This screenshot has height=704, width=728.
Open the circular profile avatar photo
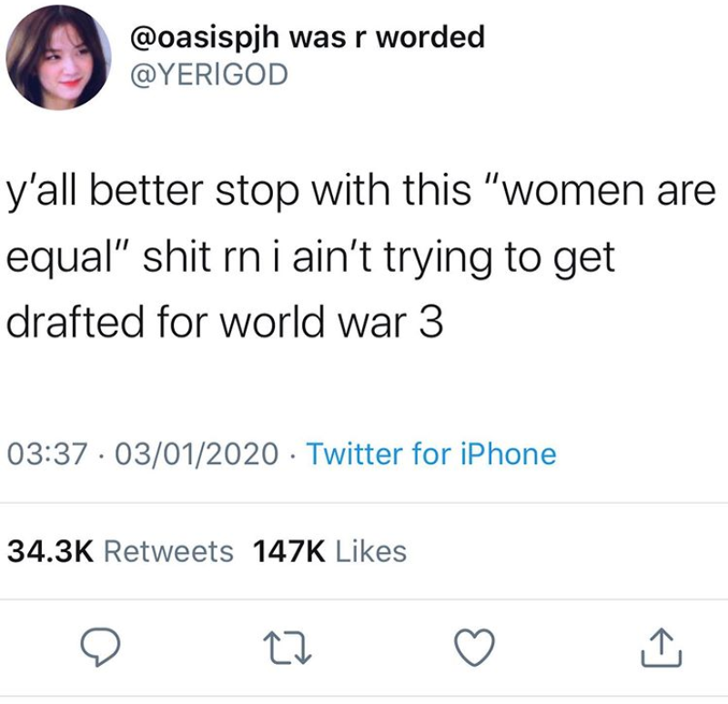[58, 57]
